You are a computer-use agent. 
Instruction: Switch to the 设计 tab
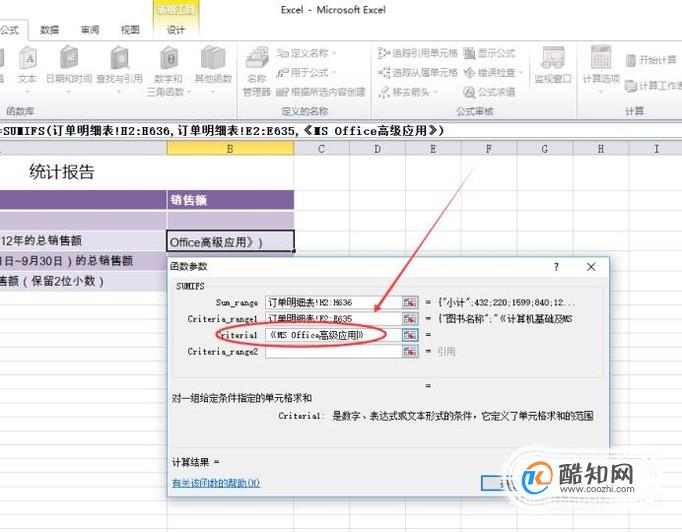pos(176,30)
